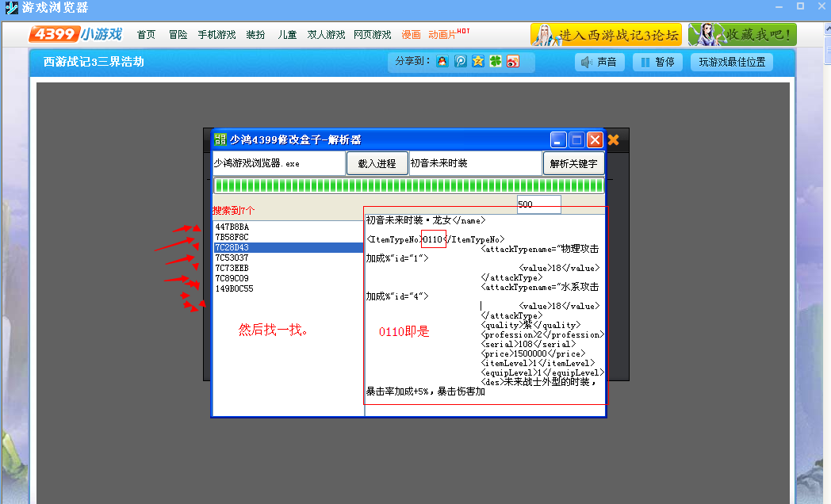Click the process name field 少鸿游戏浏览器.exe
This screenshot has height=504, width=831.
[279, 163]
